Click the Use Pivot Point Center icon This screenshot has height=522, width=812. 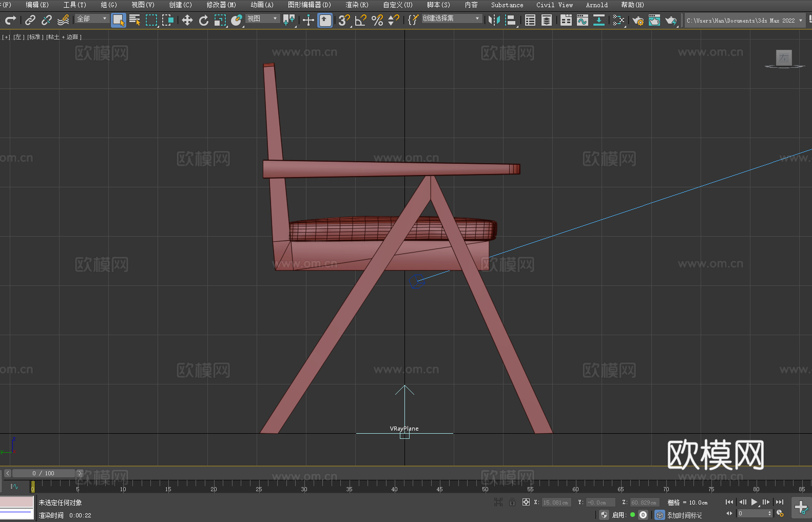pos(289,20)
